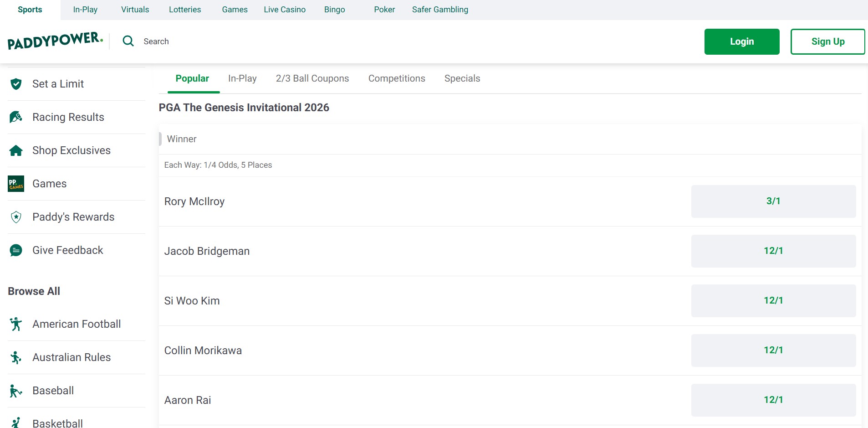
Task: Click the American Football player icon
Action: coord(16,324)
